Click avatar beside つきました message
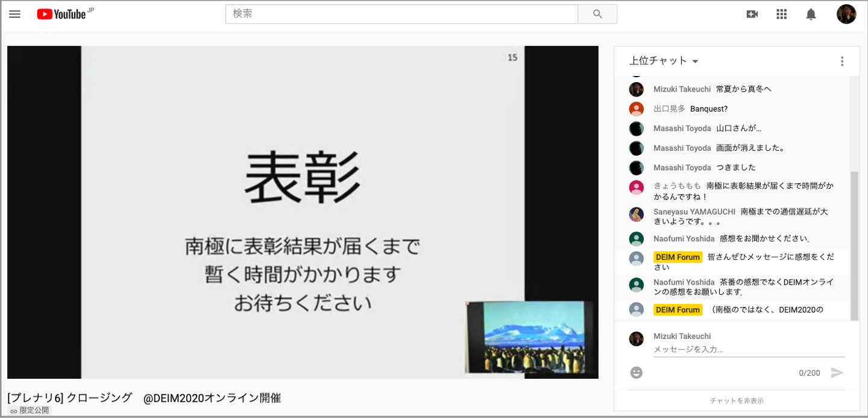The image size is (868, 418). 637,168
